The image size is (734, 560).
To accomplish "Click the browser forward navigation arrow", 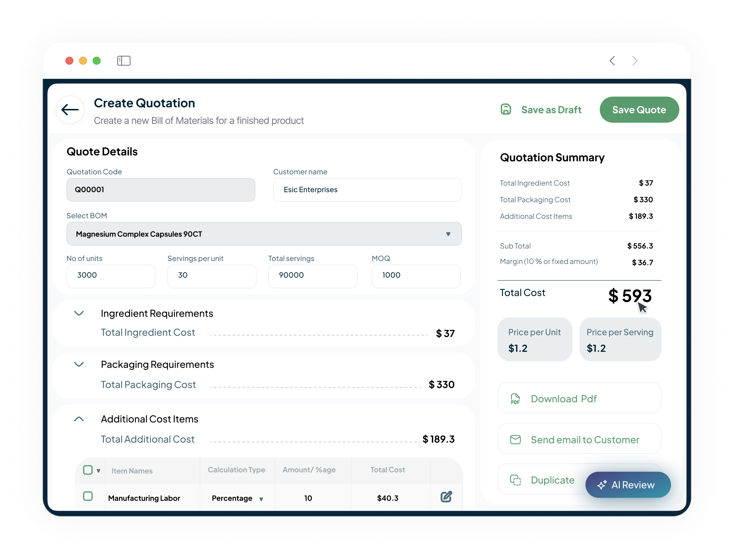I will 635,61.
